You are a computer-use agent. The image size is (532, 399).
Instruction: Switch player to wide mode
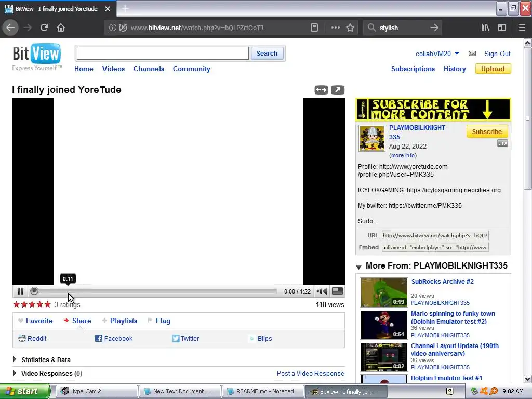pos(321,90)
